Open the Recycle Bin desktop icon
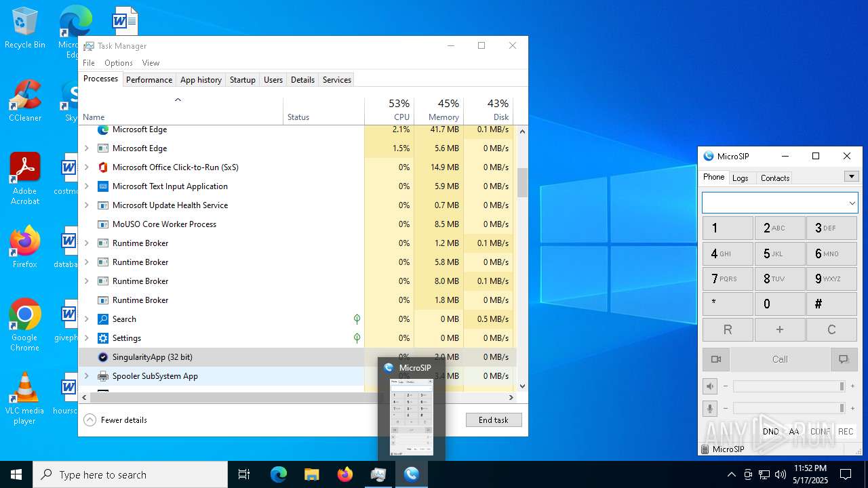This screenshot has height=488, width=868. click(24, 28)
